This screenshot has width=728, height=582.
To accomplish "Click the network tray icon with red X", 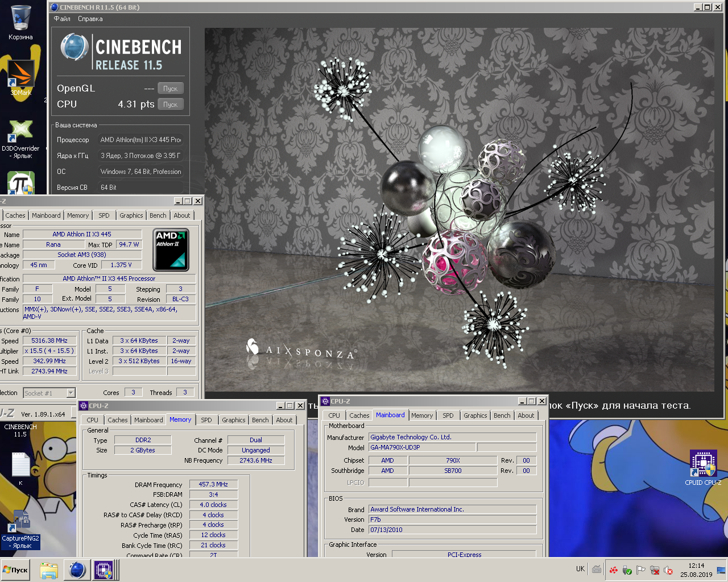I will click(x=655, y=570).
